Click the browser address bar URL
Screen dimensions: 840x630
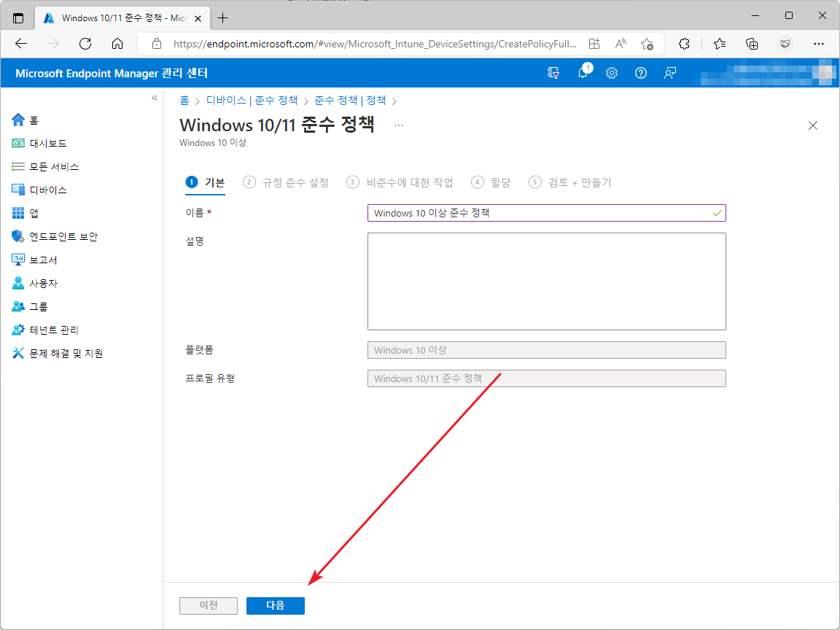[375, 44]
